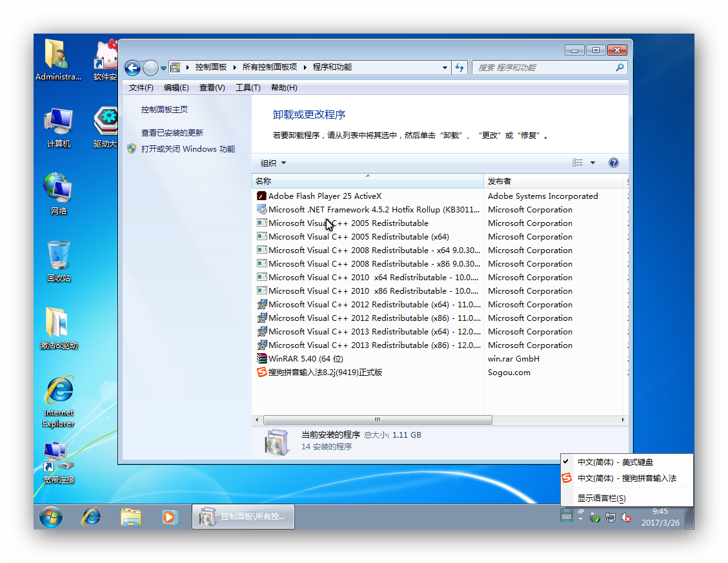The image size is (728, 563).
Task: Expand the address bar history dropdown
Action: [x=445, y=67]
